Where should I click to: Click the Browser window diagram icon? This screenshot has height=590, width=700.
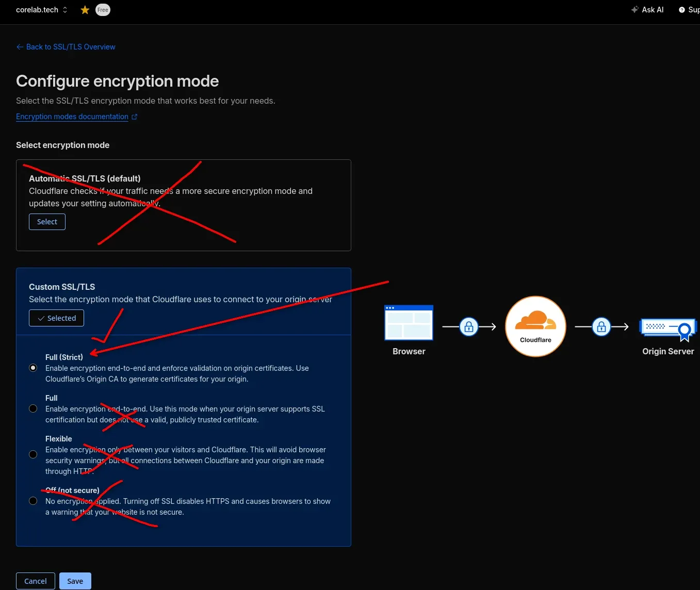point(409,323)
